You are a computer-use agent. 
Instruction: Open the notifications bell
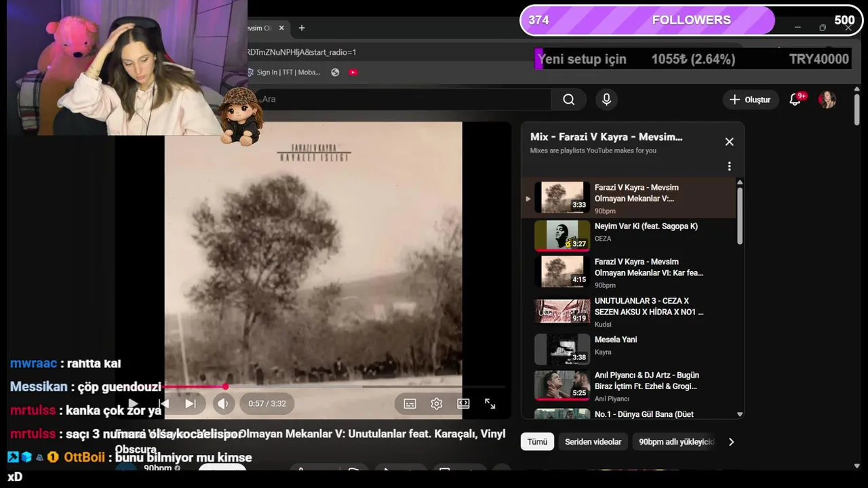tap(795, 100)
